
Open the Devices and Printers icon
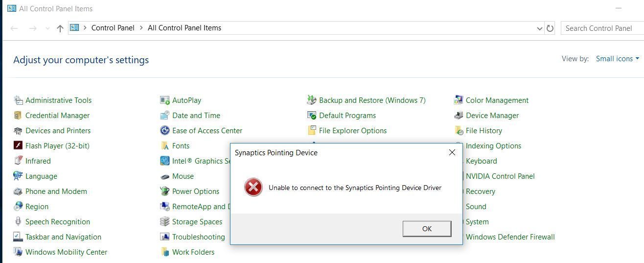pyautogui.click(x=18, y=131)
